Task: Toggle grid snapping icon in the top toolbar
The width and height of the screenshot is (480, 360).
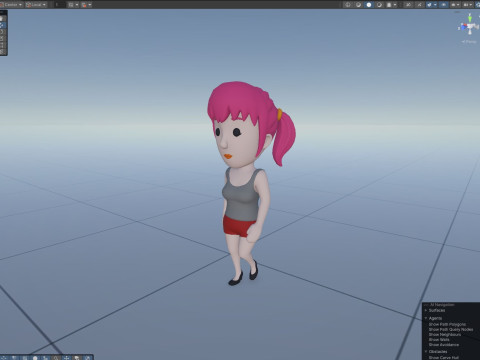Action: coord(71,5)
